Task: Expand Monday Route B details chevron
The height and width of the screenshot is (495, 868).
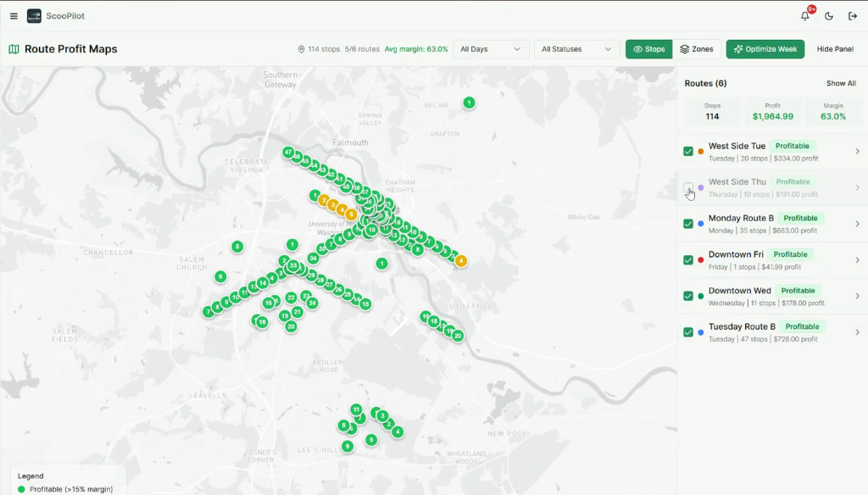Action: tap(857, 224)
